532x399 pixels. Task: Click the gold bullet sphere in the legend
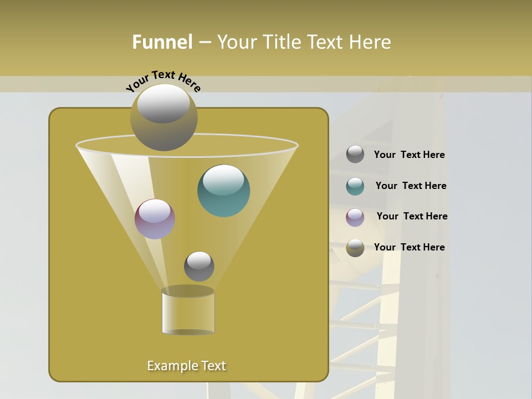pos(354,247)
